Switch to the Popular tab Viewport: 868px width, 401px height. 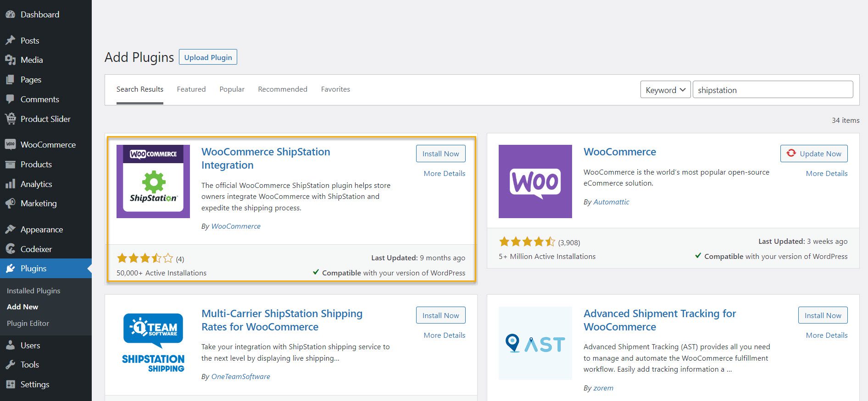click(x=232, y=89)
